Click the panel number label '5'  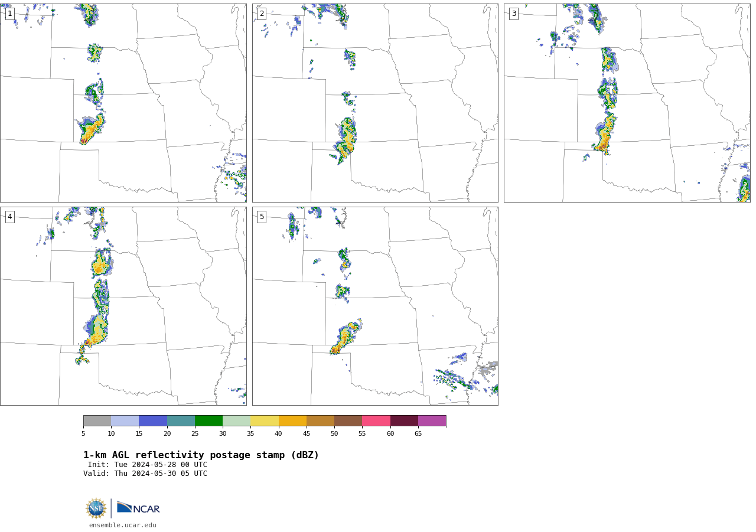coord(262,217)
